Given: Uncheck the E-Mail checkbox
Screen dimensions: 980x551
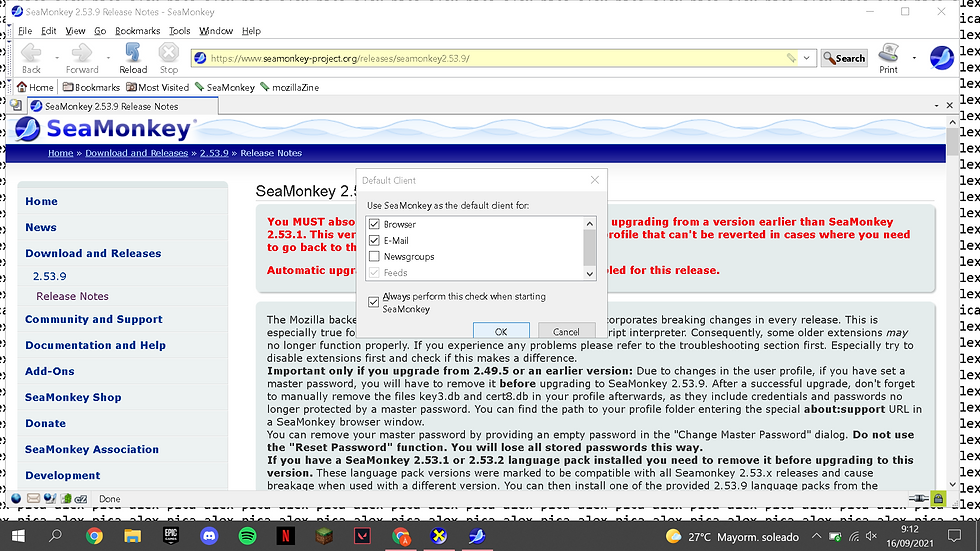Looking at the screenshot, I should (x=374, y=240).
